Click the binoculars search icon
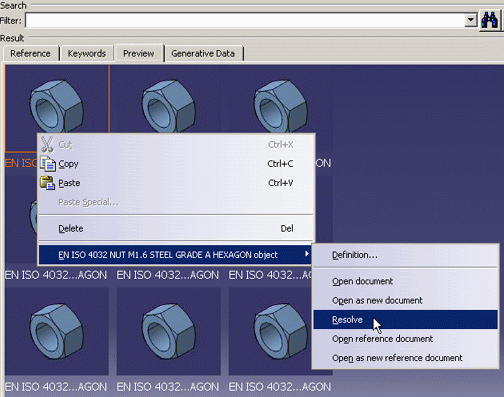The image size is (504, 397). pos(489,20)
